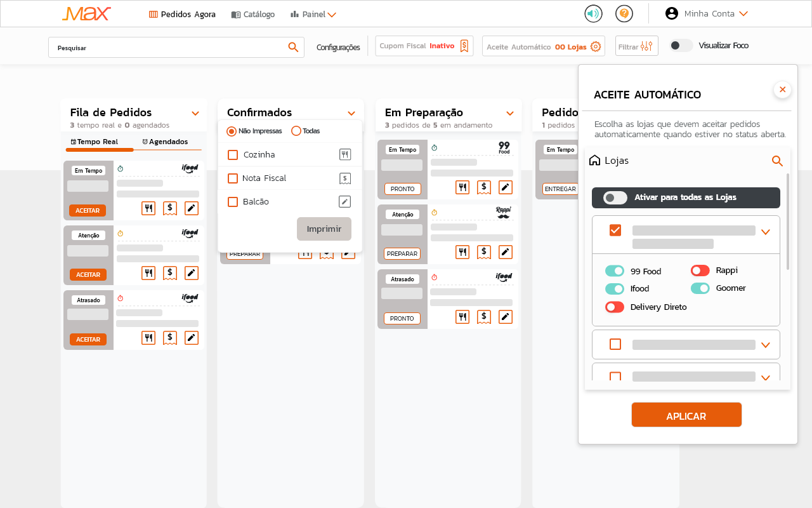The height and width of the screenshot is (508, 812).
Task: Toggle the Visualizar Foco switch
Action: pos(681,46)
